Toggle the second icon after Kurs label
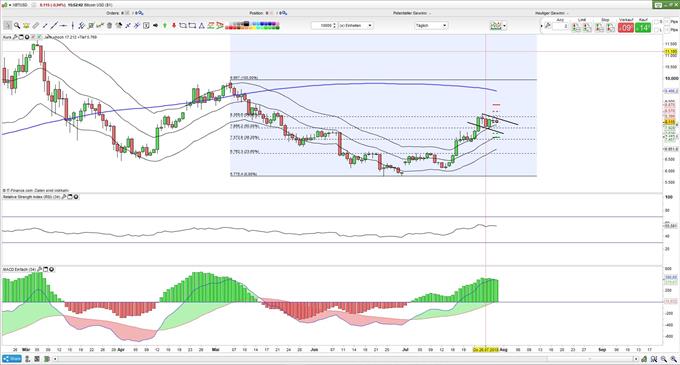Image resolution: width=680 pixels, height=365 pixels. pyautogui.click(x=21, y=37)
